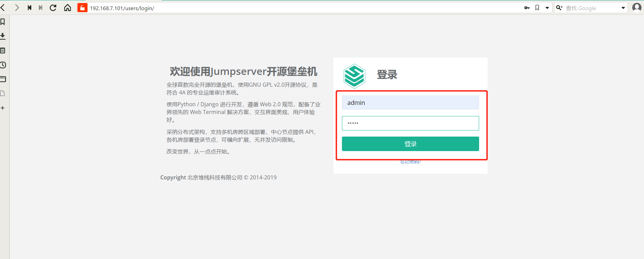644x259 pixels.
Task: Click the password input field
Action: coord(410,123)
